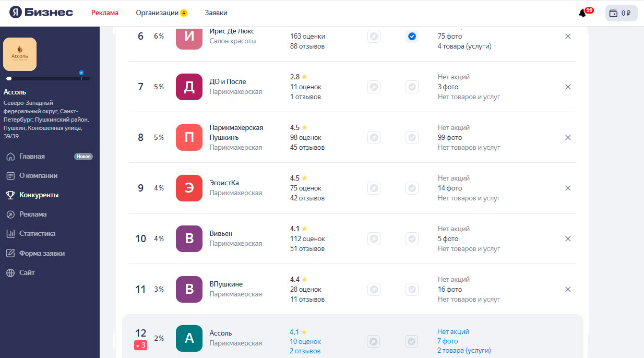Open the Ассоль 10 оценок link
Viewport: 644px width, 358px height.
[305, 341]
